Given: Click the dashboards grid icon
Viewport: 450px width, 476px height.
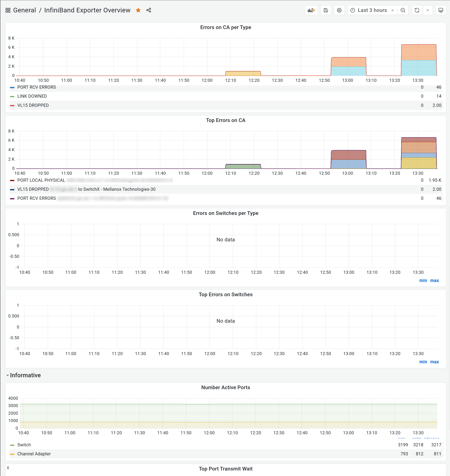Looking at the screenshot, I should [8, 10].
